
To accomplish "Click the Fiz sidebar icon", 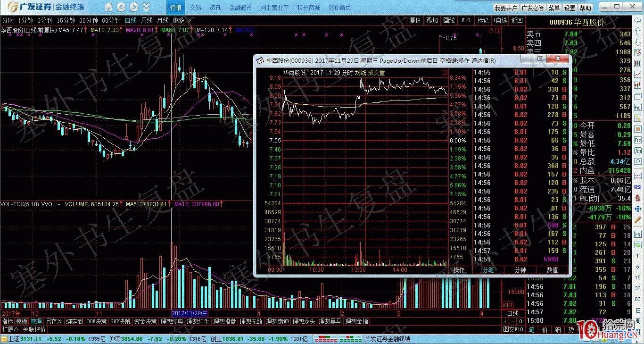I will (x=638, y=140).
